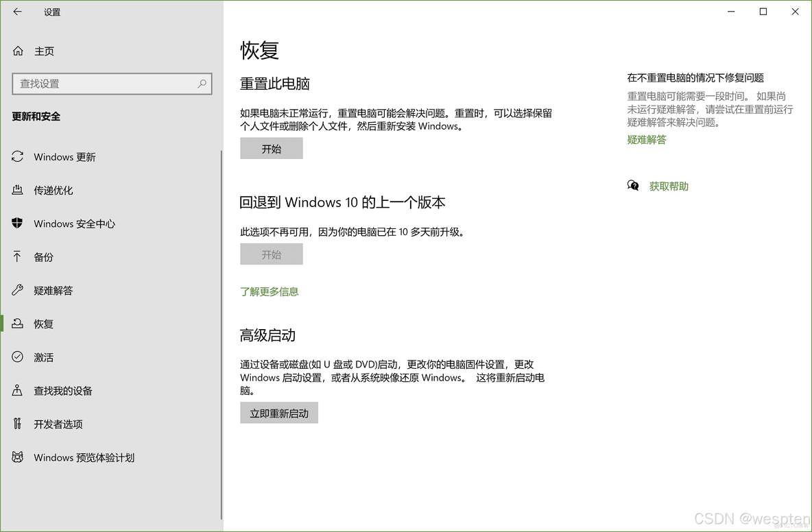Click 回退到 Windows 10 的上一个版本 heading
Screen dimensions: 812x532
pyautogui.click(x=342, y=202)
